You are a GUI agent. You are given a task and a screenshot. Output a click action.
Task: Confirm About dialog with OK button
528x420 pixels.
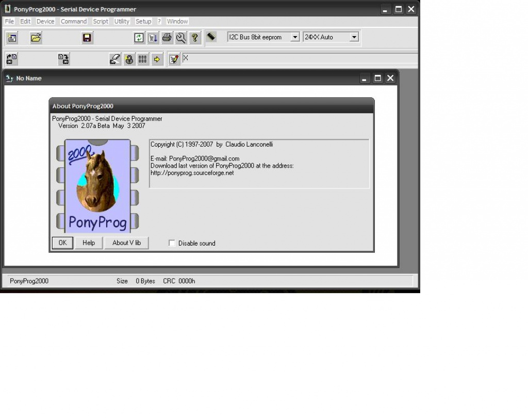pos(62,243)
